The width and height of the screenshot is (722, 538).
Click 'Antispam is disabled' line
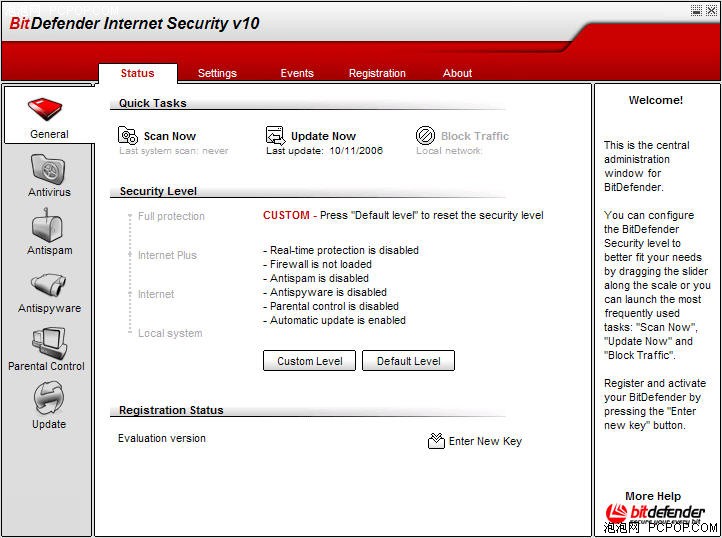pos(316,278)
